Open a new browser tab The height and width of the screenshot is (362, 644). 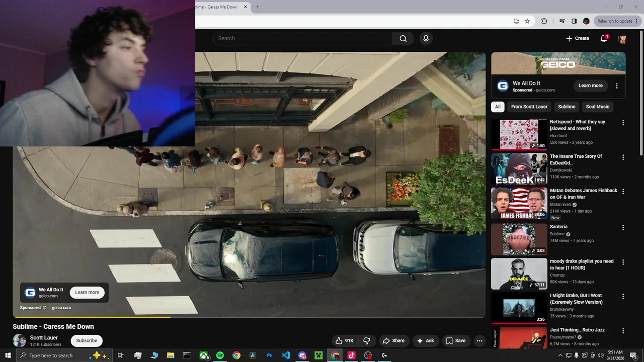(x=258, y=7)
